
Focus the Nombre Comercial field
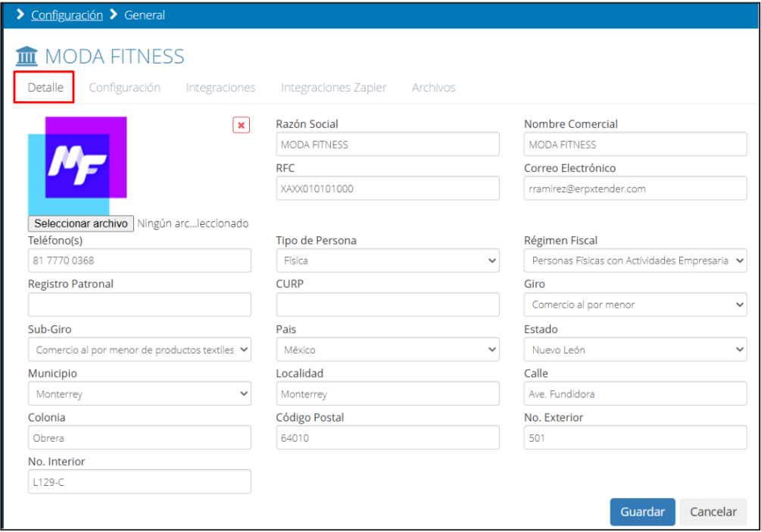tap(635, 144)
